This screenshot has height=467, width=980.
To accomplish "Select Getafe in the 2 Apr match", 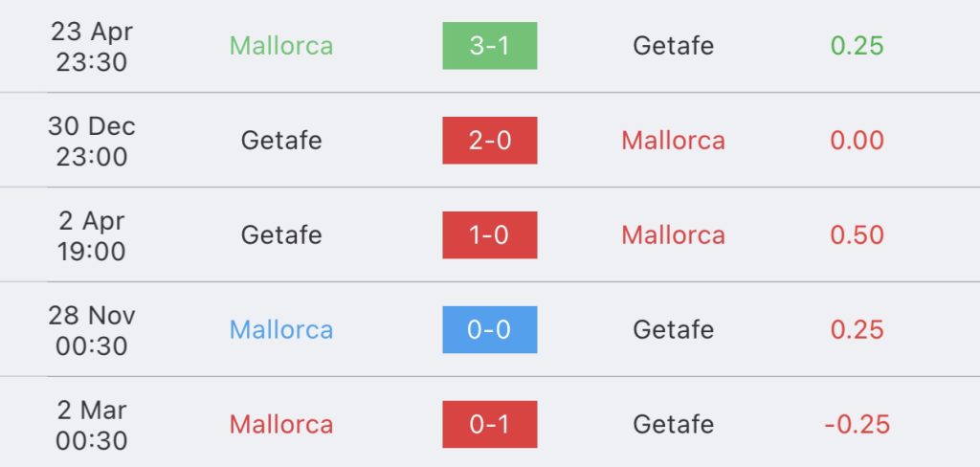I will [281, 235].
